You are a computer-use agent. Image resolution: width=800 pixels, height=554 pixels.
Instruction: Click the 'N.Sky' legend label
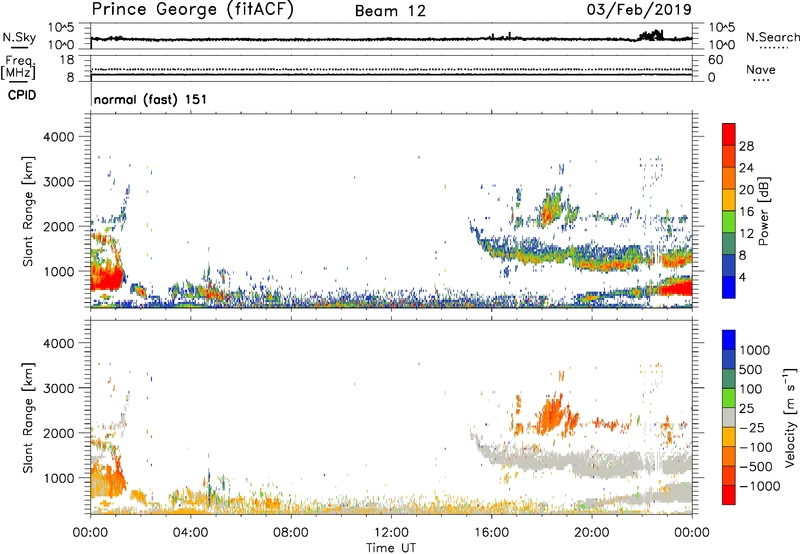click(x=19, y=37)
